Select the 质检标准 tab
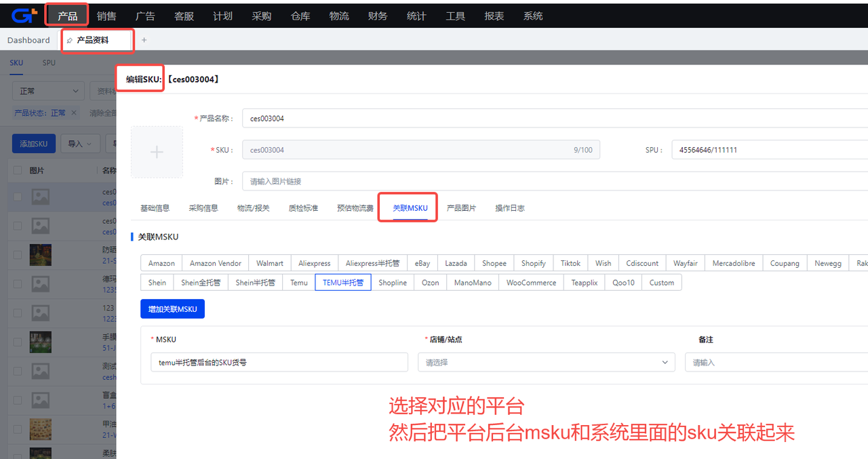Screen dimensions: 868x459 (303, 208)
